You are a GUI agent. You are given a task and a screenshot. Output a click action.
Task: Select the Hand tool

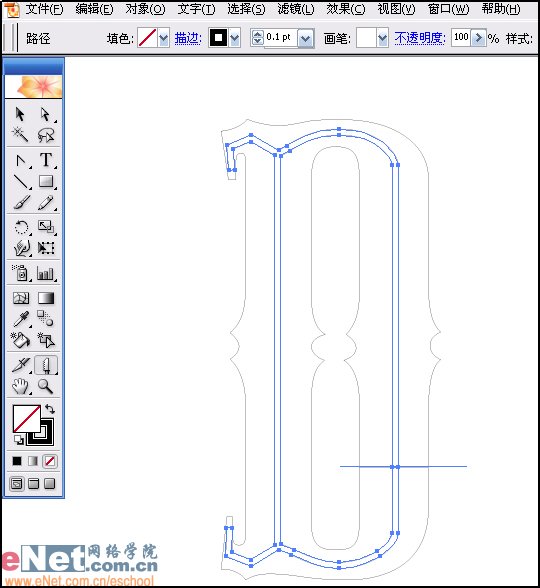click(20, 386)
